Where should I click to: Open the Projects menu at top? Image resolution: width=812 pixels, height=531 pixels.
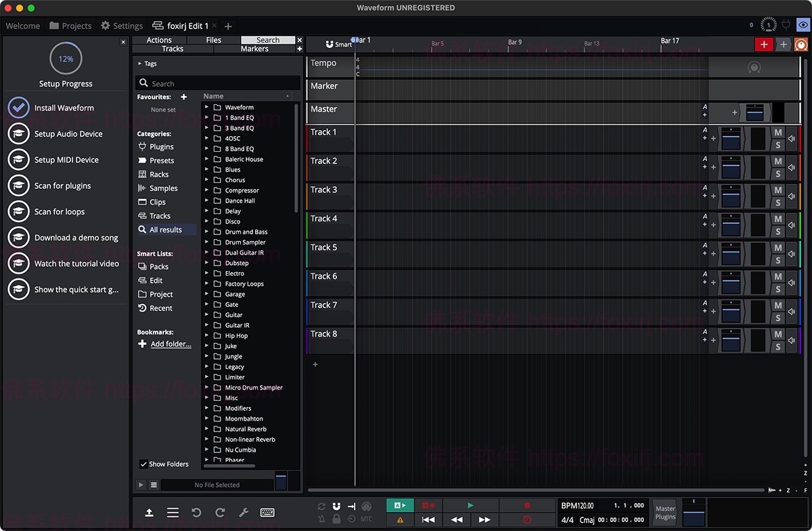coord(70,26)
